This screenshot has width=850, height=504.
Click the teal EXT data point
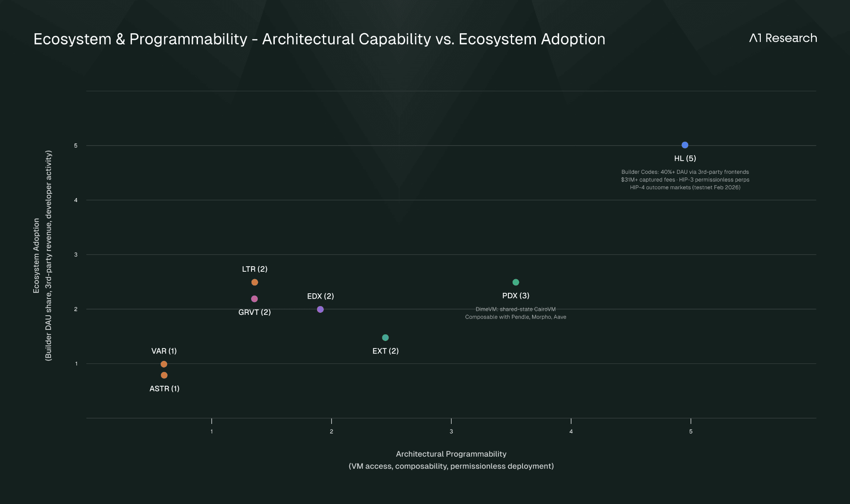coord(385,338)
